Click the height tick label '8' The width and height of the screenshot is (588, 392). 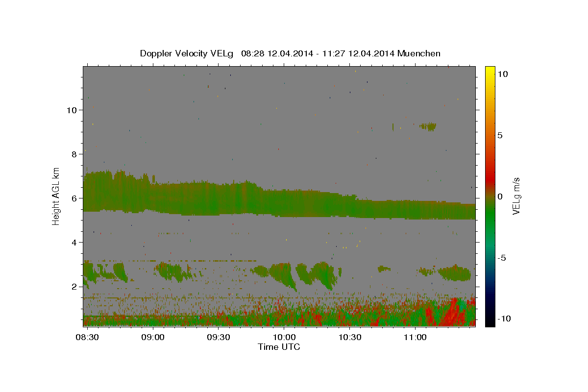[75, 154]
